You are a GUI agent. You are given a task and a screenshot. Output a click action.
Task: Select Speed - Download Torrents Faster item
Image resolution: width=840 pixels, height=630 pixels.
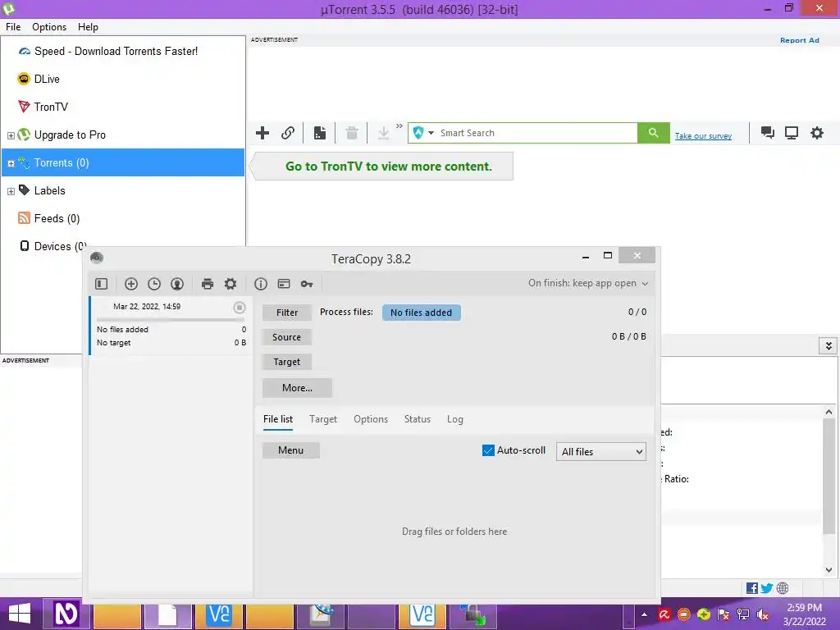116,51
